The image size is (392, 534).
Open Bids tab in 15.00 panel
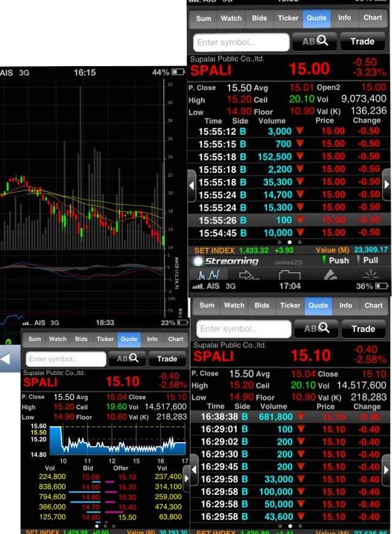[259, 18]
